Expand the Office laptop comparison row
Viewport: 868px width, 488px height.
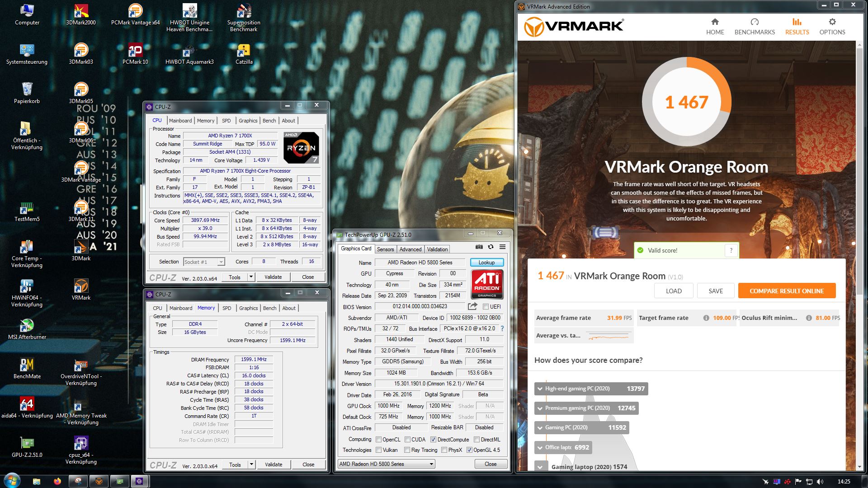point(540,447)
